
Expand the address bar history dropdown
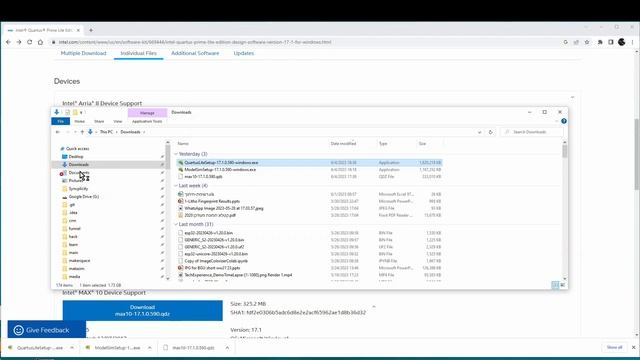pos(479,132)
